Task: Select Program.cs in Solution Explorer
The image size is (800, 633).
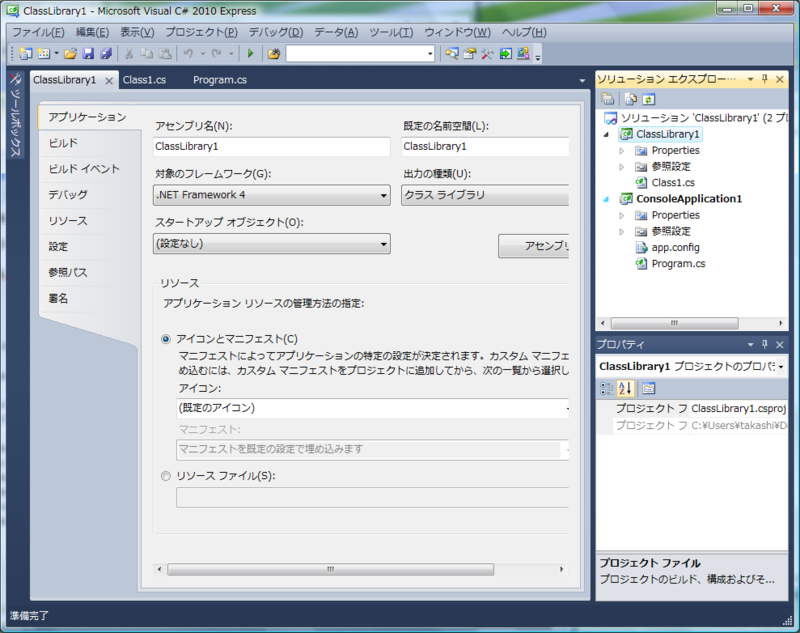Action: pos(679,264)
